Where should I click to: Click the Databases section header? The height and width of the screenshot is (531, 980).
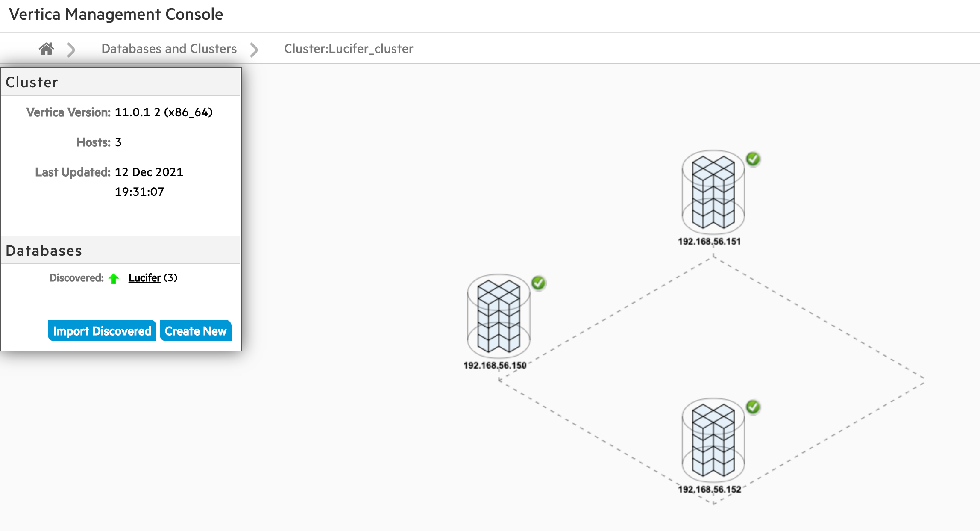point(121,251)
